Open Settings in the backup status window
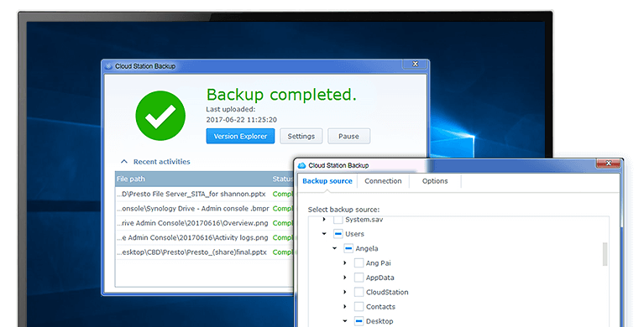This screenshot has height=327, width=644. pyautogui.click(x=301, y=136)
